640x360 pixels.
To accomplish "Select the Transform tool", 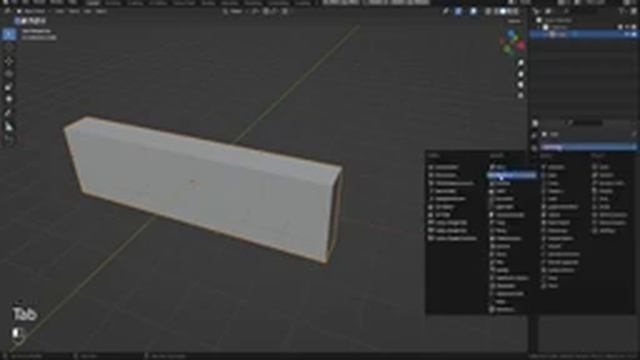I will coord(9,99).
